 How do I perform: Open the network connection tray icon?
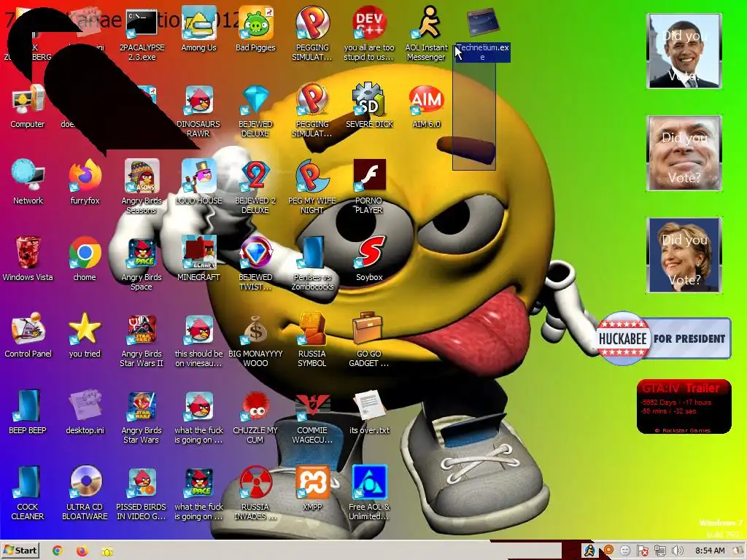point(659,551)
